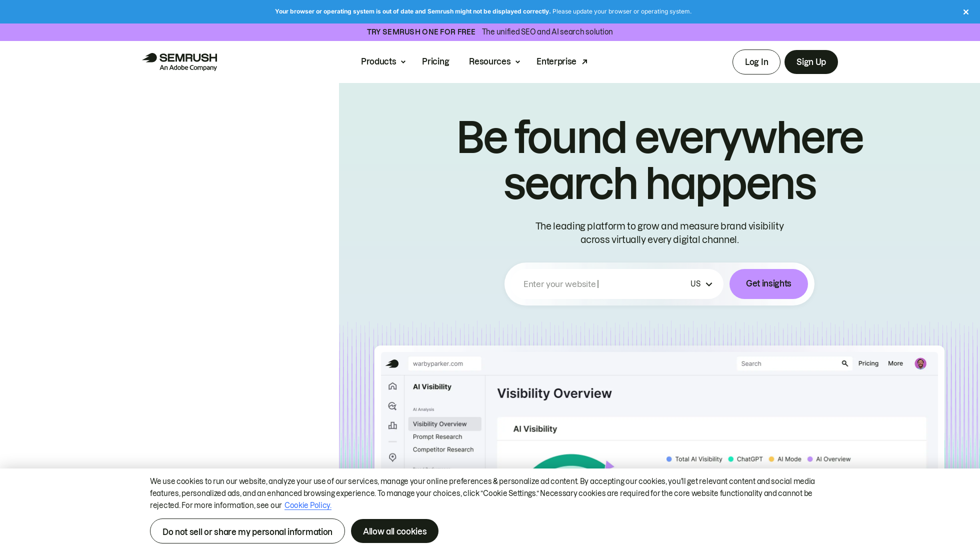Screen dimensions: 980x550
Task: Click the Try Semrush One for Free banner
Action: click(x=490, y=32)
